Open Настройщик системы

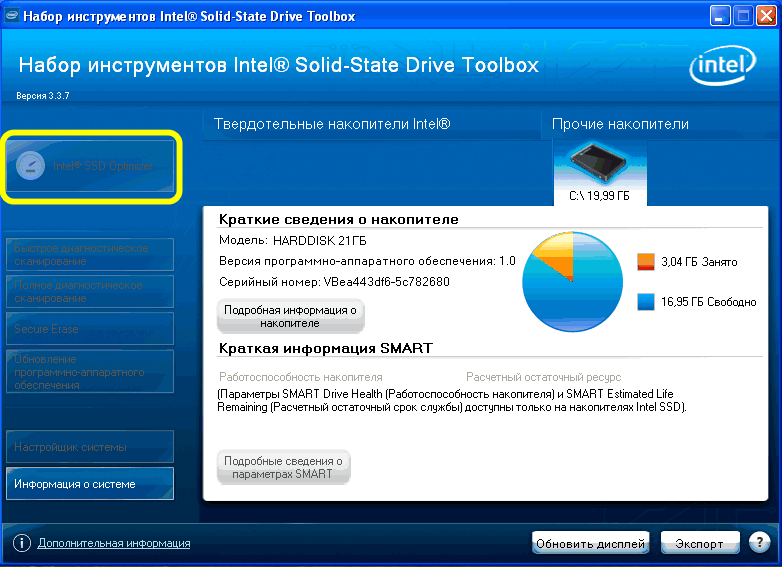click(90, 447)
